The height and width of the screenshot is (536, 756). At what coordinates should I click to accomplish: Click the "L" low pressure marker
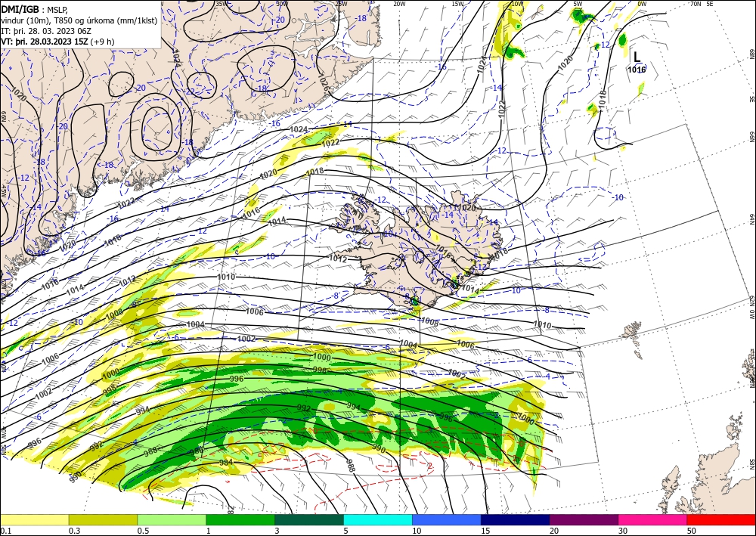(637, 57)
